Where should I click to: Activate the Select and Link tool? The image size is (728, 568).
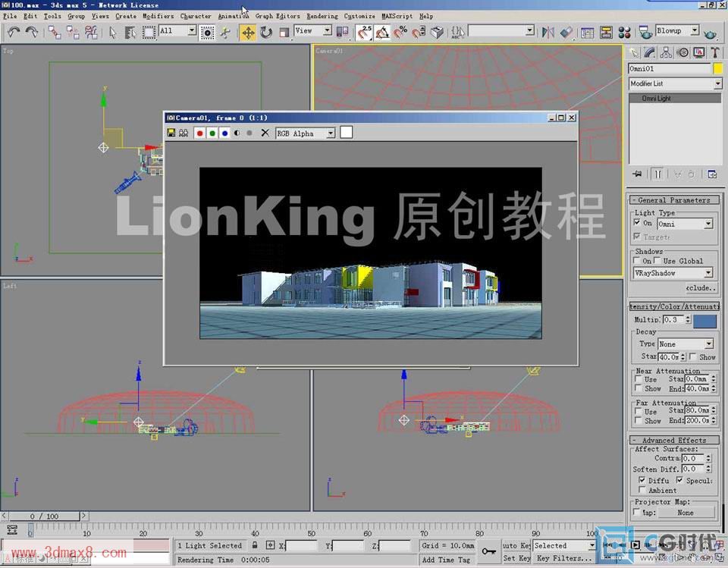click(x=55, y=33)
